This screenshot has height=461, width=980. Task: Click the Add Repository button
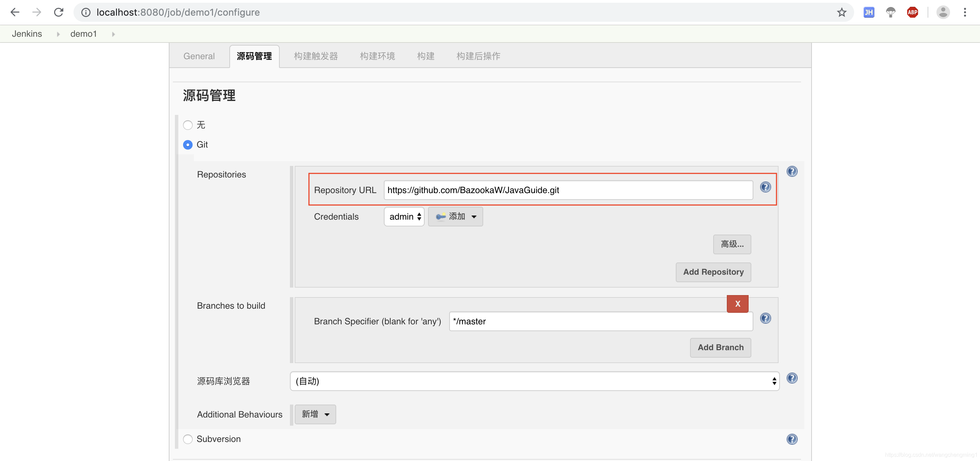[713, 272]
